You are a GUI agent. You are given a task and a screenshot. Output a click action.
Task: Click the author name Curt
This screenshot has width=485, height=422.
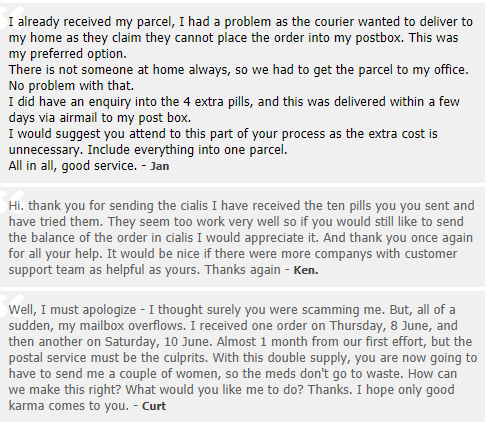[x=154, y=406]
